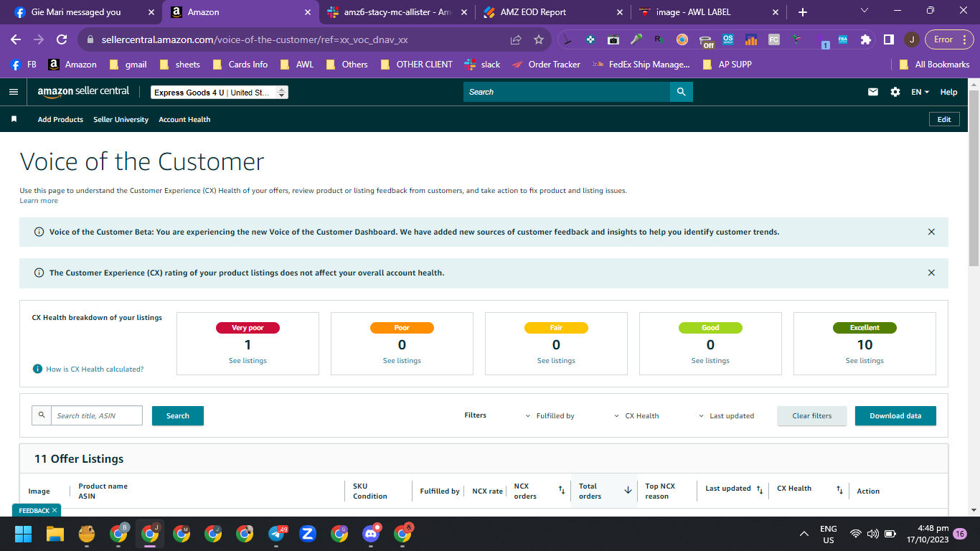Click the Help link in the header
The image size is (980, 551).
point(948,92)
